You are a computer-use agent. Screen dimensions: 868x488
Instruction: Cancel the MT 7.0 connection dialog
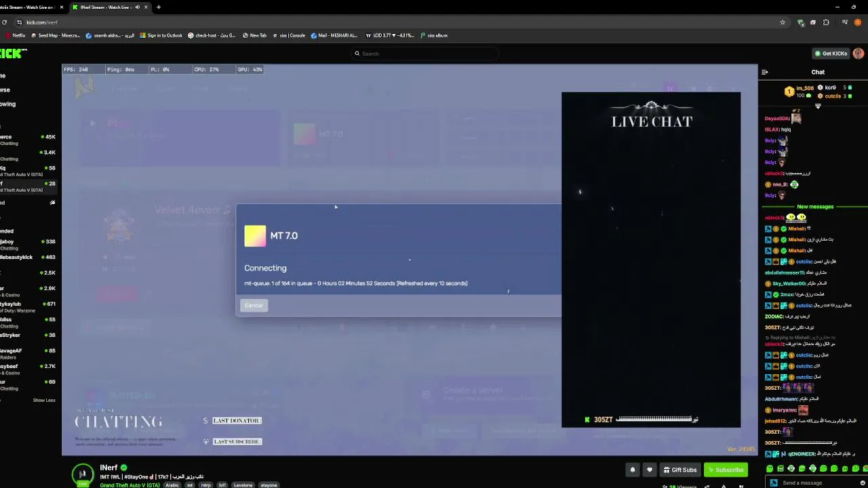[254, 306]
